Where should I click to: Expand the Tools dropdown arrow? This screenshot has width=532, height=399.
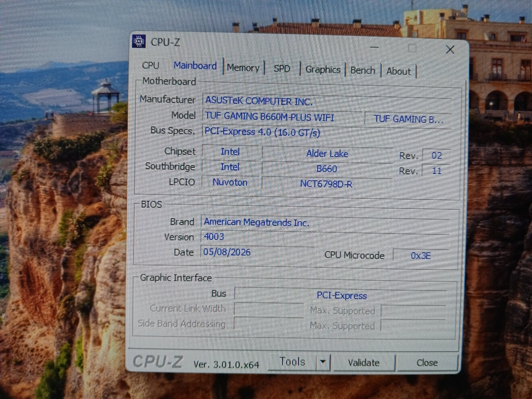323,362
